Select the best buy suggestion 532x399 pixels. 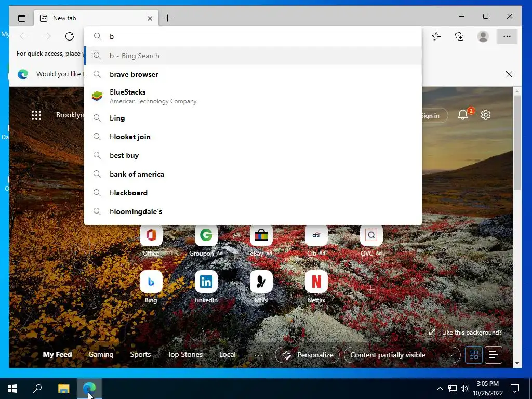[253, 155]
